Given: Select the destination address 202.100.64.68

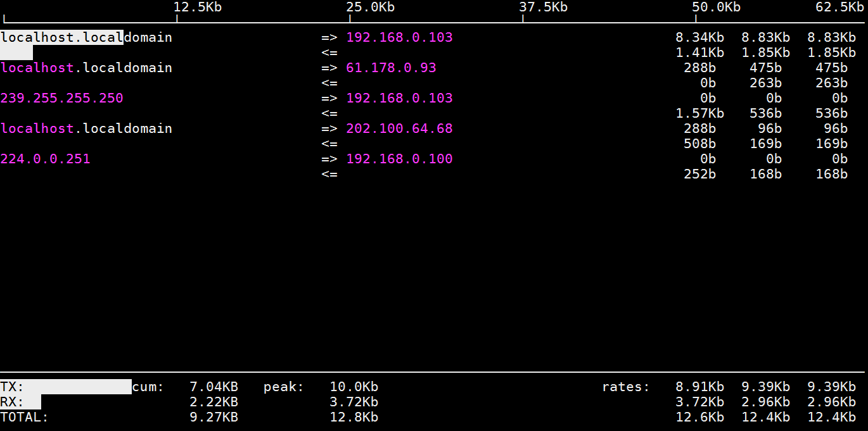Looking at the screenshot, I should click(399, 128).
